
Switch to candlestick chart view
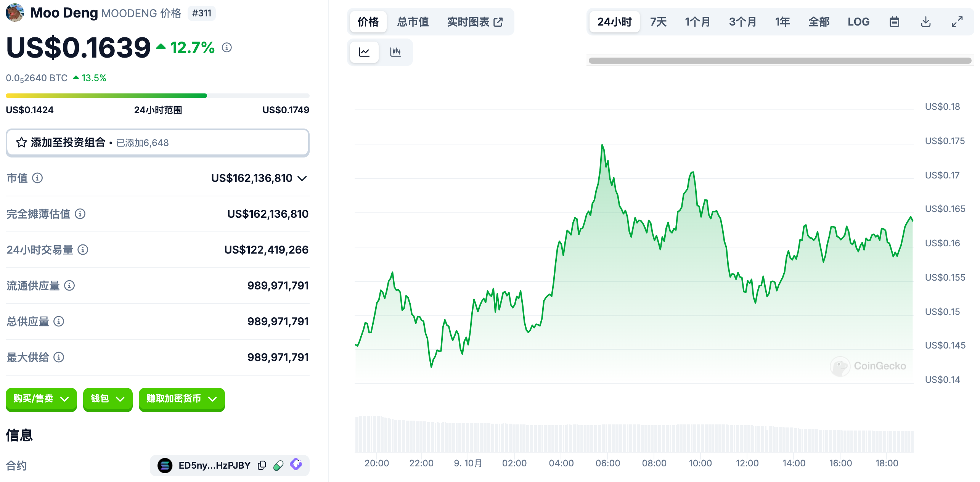[x=395, y=52]
